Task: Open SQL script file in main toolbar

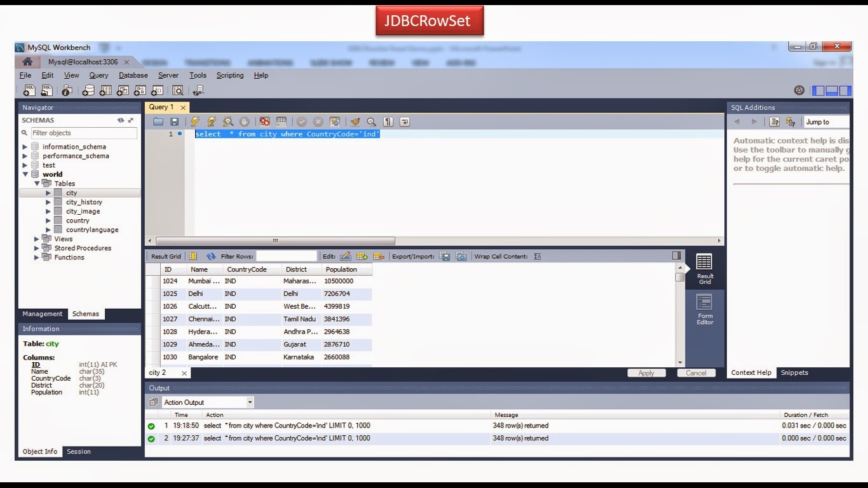Action: (x=47, y=90)
